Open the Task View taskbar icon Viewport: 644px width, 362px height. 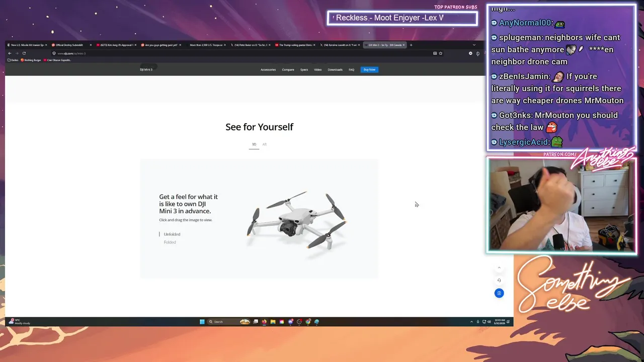256,322
